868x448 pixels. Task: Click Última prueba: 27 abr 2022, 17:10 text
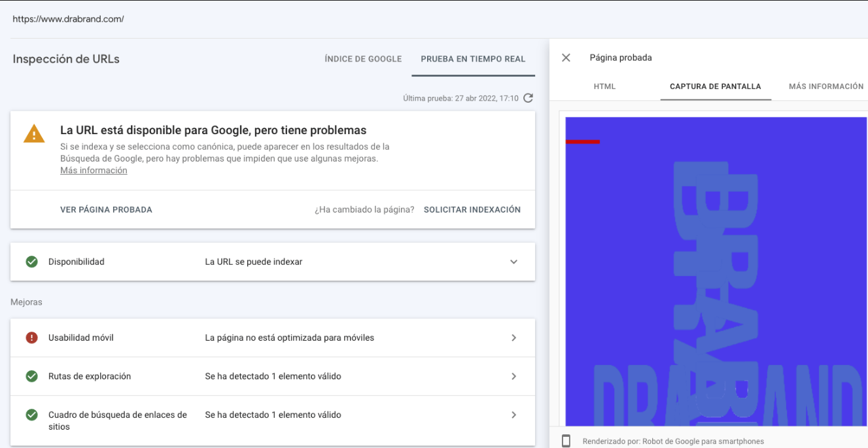point(461,99)
